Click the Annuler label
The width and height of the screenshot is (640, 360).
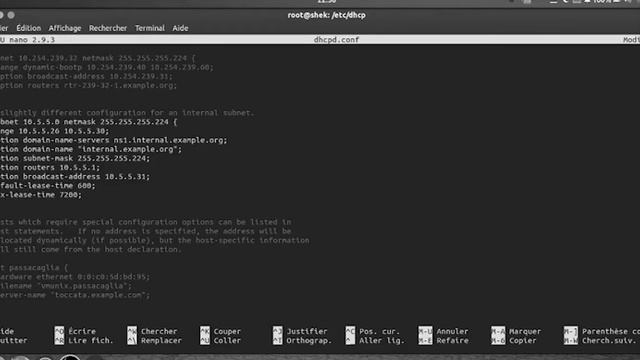452,331
